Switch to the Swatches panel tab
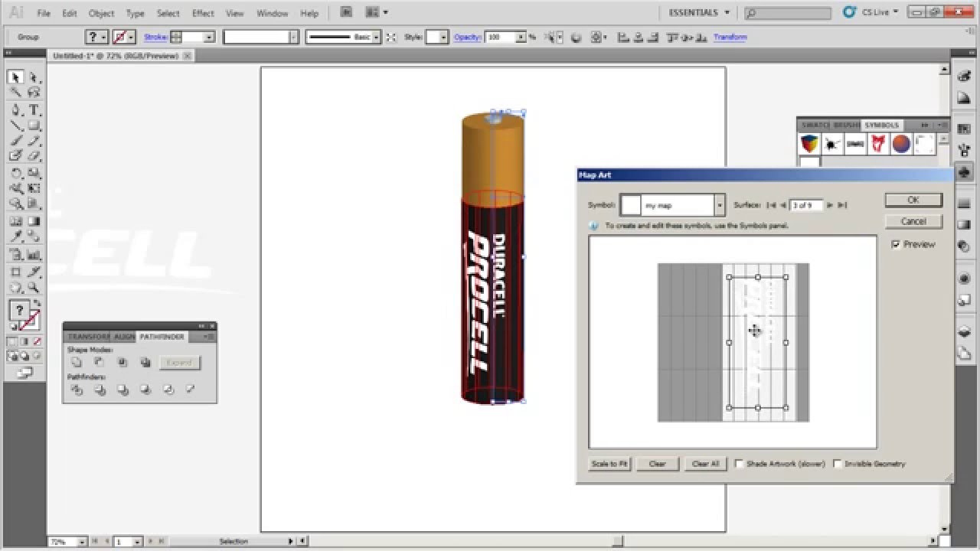This screenshot has height=551, width=980. pyautogui.click(x=815, y=125)
